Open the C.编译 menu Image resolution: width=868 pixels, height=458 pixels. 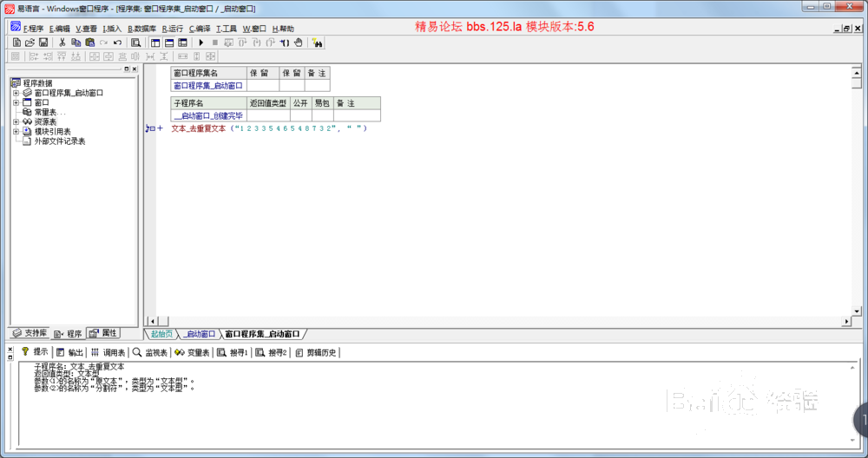coord(200,29)
